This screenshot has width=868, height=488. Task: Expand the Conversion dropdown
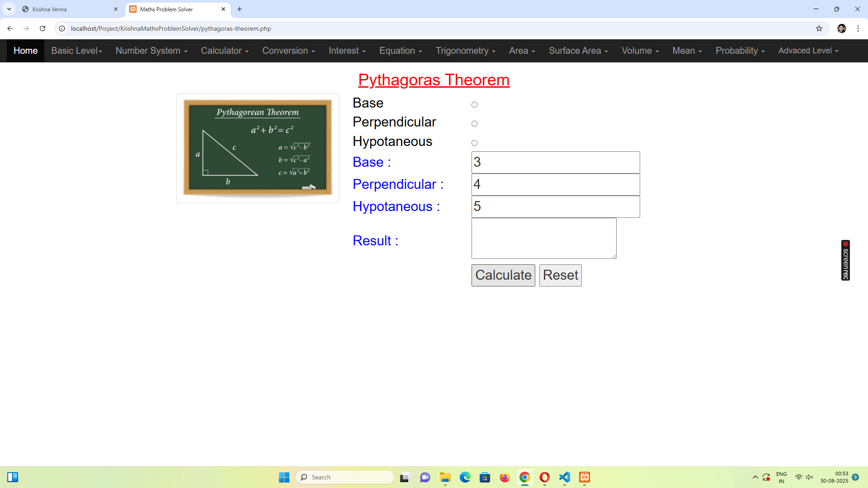tap(288, 51)
